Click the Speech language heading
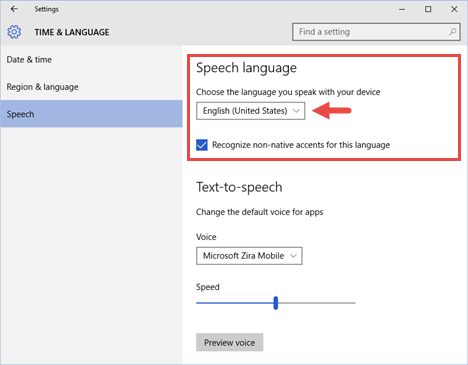The height and width of the screenshot is (365, 468). [x=246, y=68]
